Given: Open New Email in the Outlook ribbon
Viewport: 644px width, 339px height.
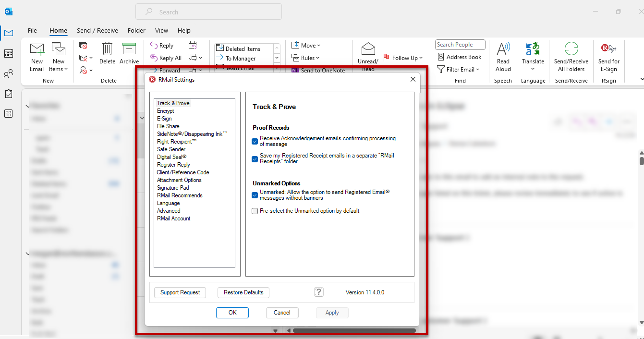Looking at the screenshot, I should [37, 57].
